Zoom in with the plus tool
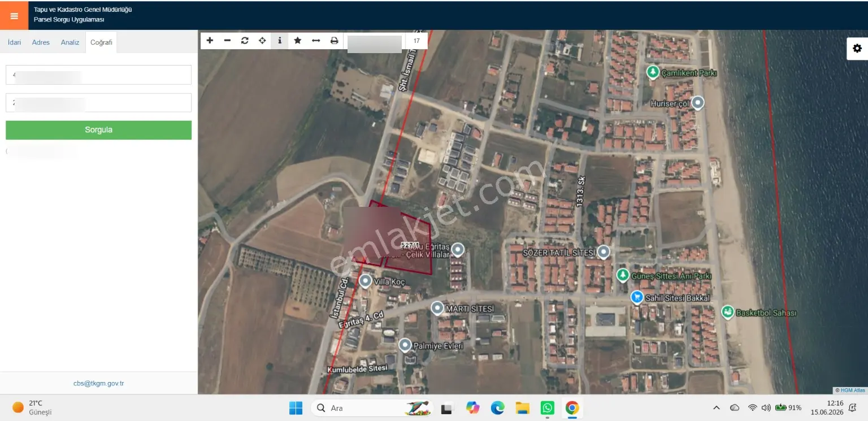This screenshot has height=421, width=868. point(210,41)
